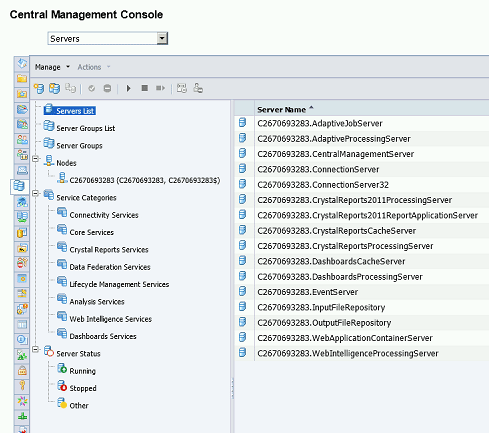Screen dimensions: 489x433
Task: Open the multicolored pinwheel sidebar icon
Action: click(x=22, y=401)
